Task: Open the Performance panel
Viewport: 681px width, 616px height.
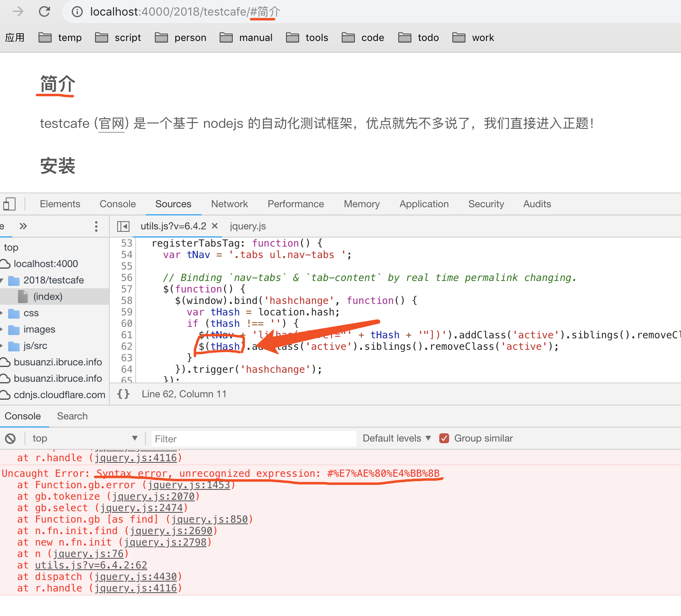Action: pyautogui.click(x=296, y=204)
